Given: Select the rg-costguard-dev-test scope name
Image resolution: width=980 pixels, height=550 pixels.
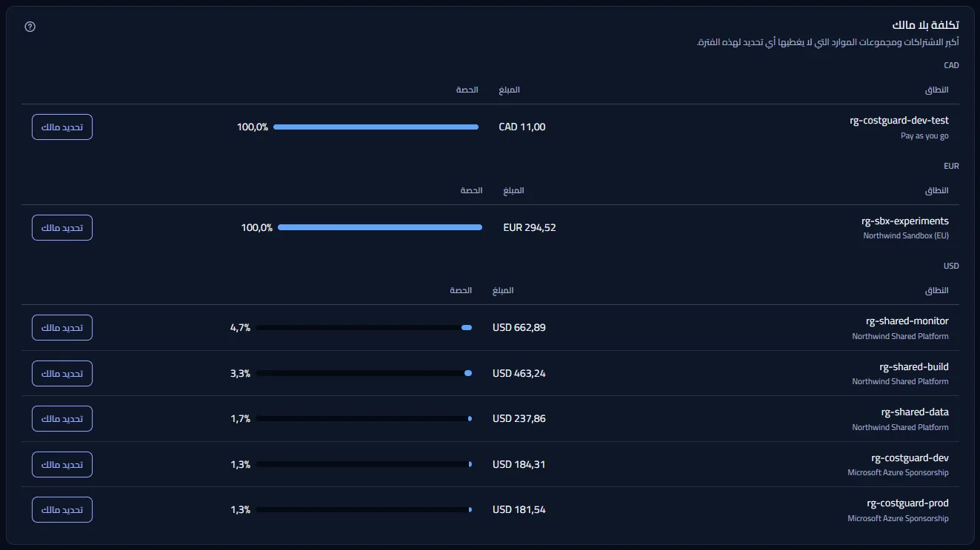Looking at the screenshot, I should click(x=899, y=120).
